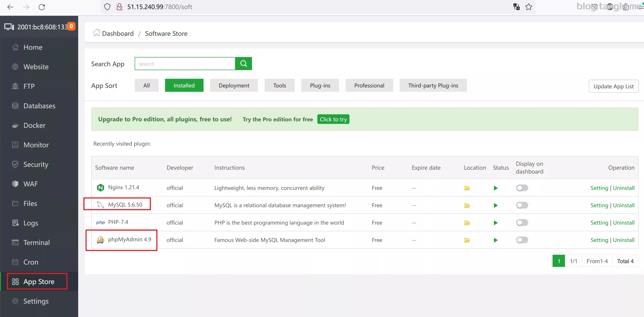
Task: Select the Deployment app sort tab
Action: click(234, 85)
